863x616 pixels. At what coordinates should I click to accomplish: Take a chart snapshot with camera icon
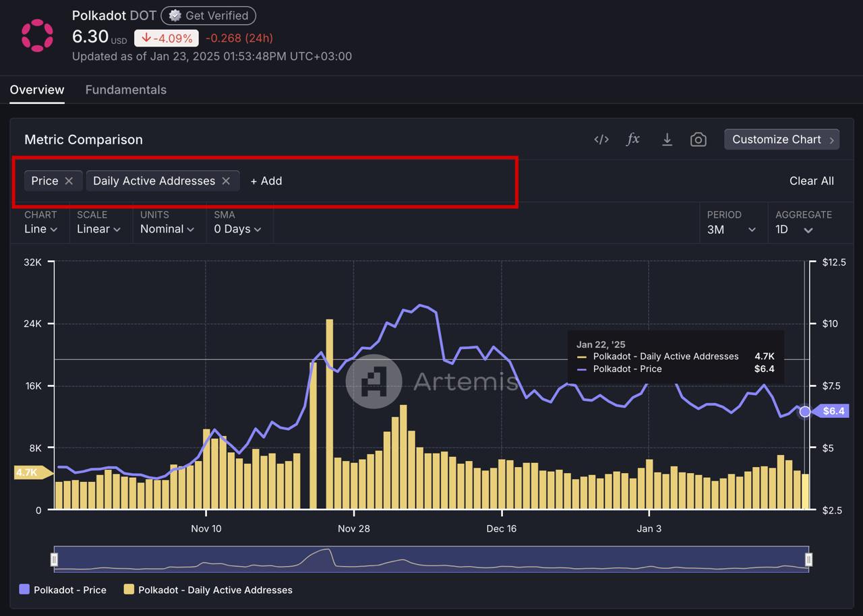tap(698, 140)
